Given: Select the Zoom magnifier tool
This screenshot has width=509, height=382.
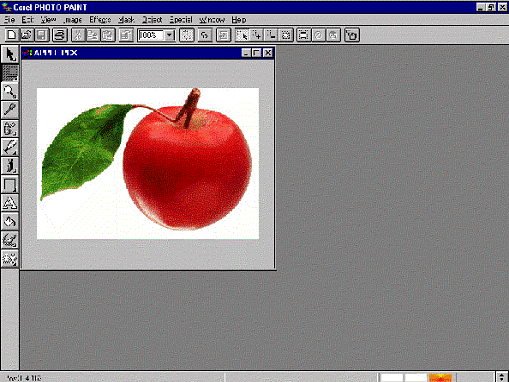Looking at the screenshot, I should pos(10,91).
